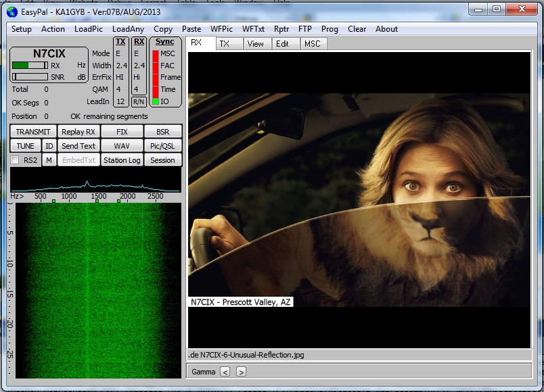
Task: Enable the RS2 checkbox
Action: (x=15, y=160)
